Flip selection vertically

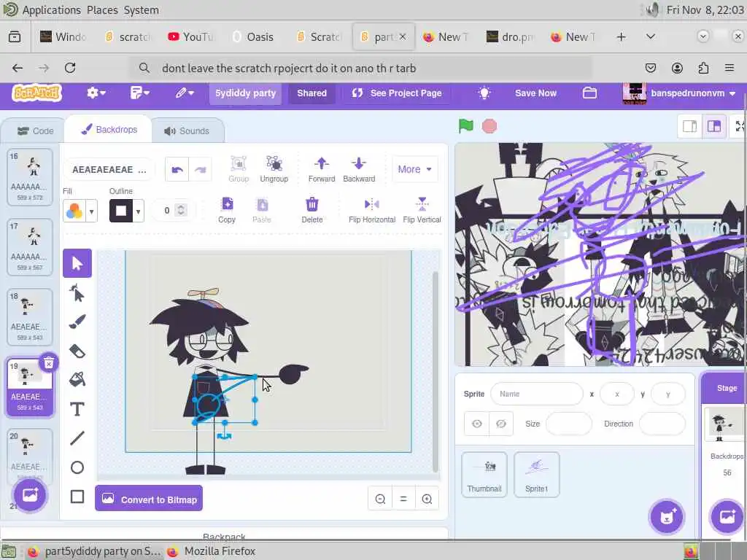coord(422,210)
